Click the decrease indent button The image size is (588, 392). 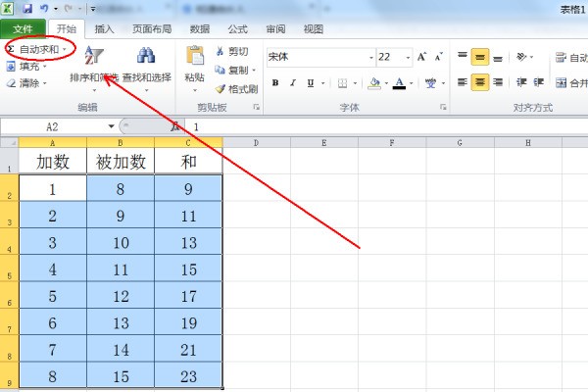coord(521,82)
